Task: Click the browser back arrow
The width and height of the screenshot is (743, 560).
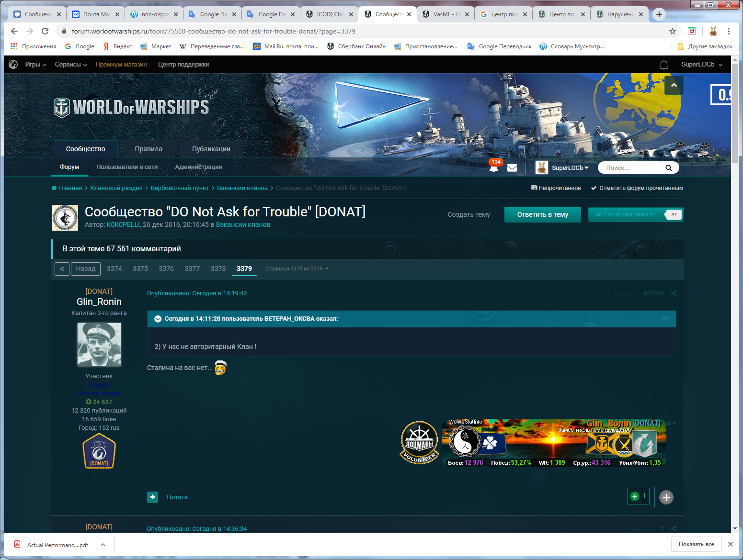Action: tap(14, 31)
